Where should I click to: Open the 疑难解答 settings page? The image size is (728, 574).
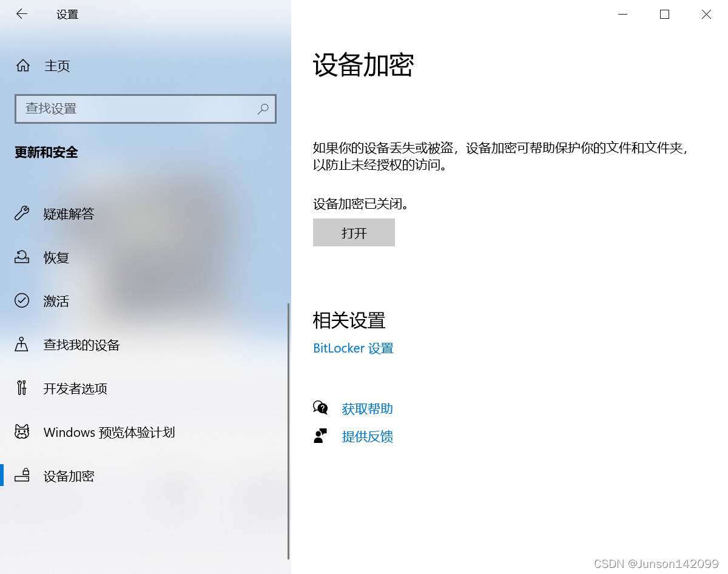69,214
